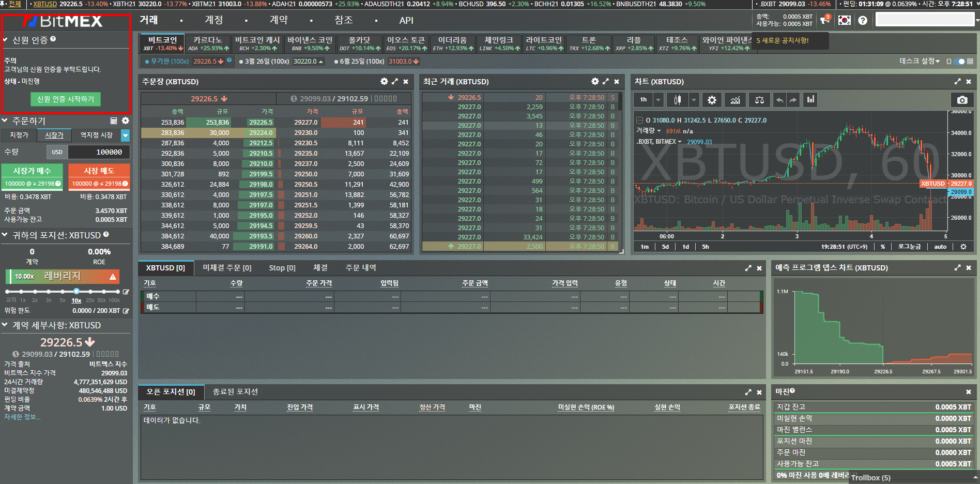Click USD quantity unit selector
This screenshot has height=484, width=980.
pyautogui.click(x=57, y=152)
